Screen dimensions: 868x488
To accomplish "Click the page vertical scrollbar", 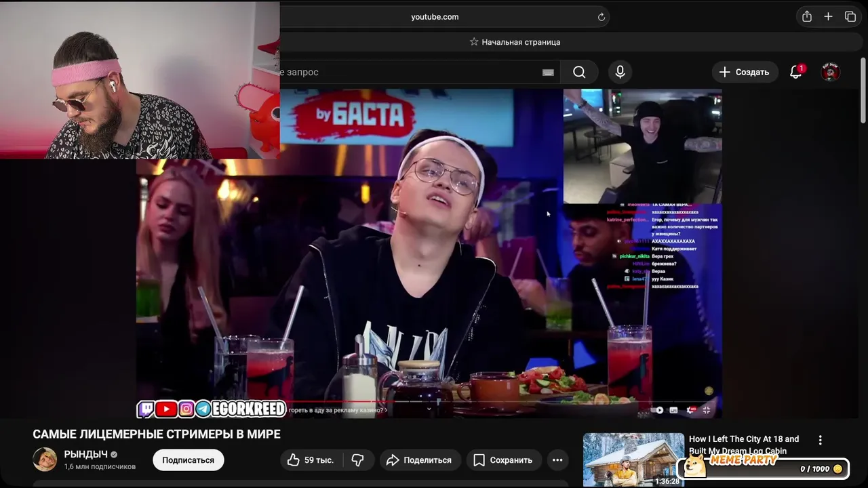I will [x=863, y=91].
